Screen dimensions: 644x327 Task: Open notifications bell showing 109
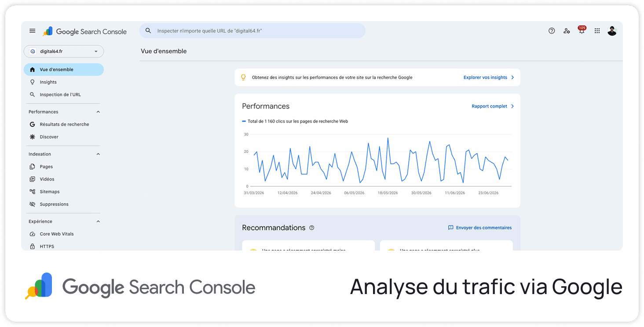pos(582,30)
